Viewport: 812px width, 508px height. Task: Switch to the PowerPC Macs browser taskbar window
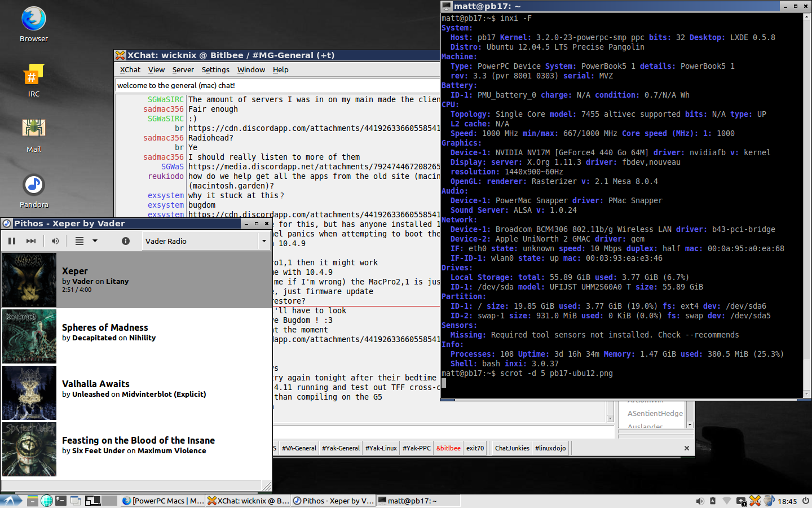point(163,501)
